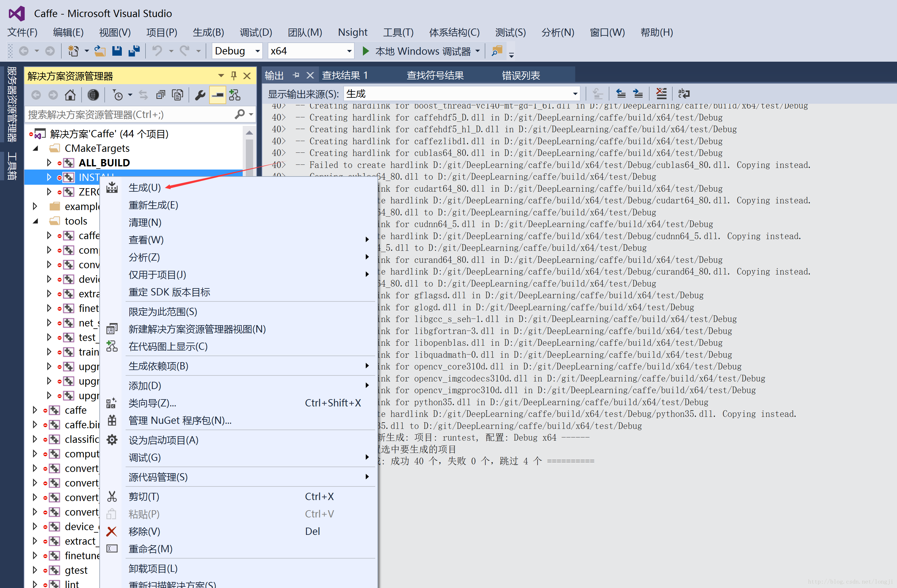Select the solution 'Caffe' root node
Screen dimensions: 897x588
[x=109, y=134]
